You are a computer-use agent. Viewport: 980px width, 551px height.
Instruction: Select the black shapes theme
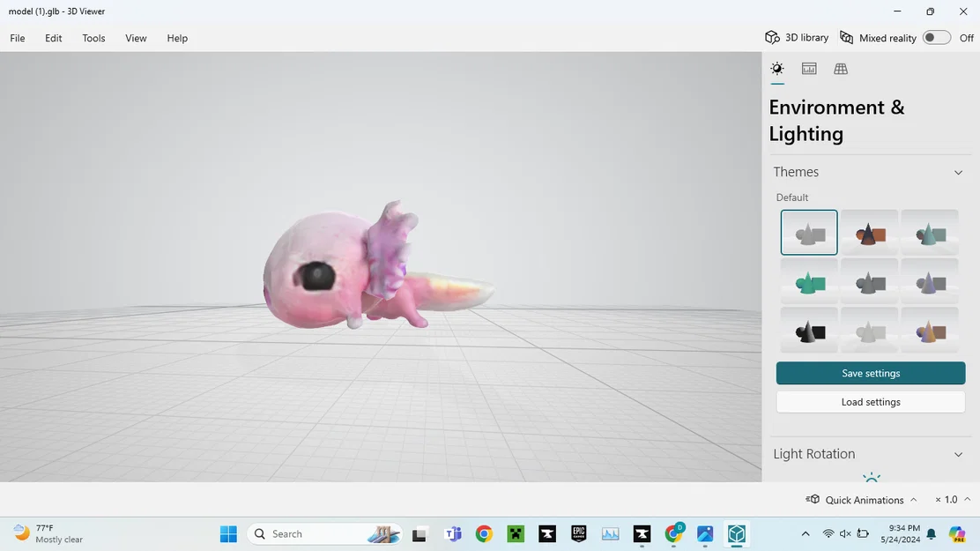pyautogui.click(x=809, y=331)
